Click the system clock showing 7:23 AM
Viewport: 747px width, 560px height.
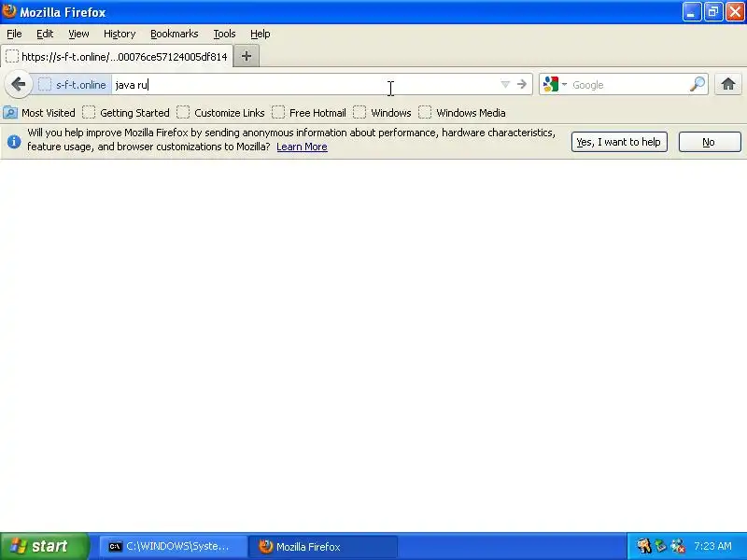tap(712, 546)
